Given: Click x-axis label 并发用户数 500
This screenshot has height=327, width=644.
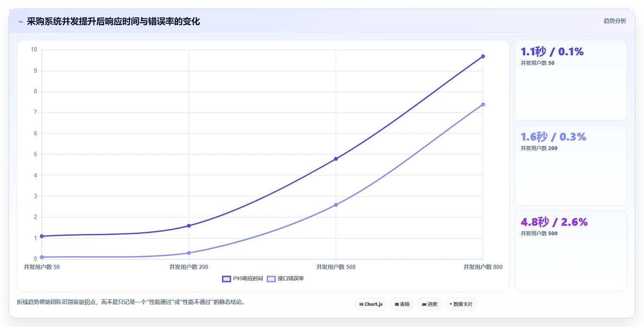Looking at the screenshot, I should pyautogui.click(x=336, y=267).
